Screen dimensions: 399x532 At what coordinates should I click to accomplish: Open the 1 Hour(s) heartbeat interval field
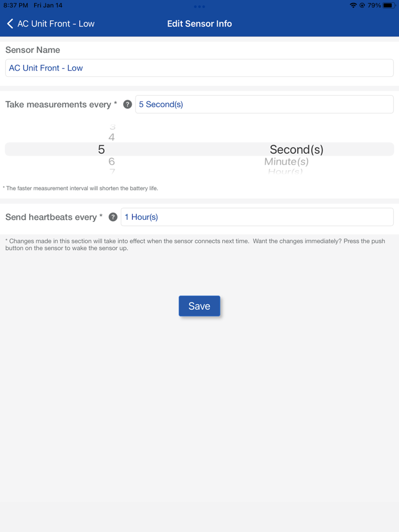point(256,217)
